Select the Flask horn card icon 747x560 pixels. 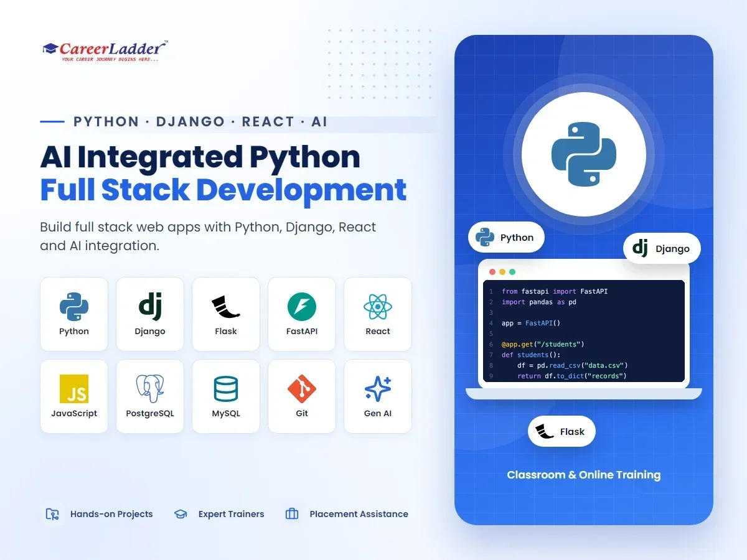click(226, 307)
